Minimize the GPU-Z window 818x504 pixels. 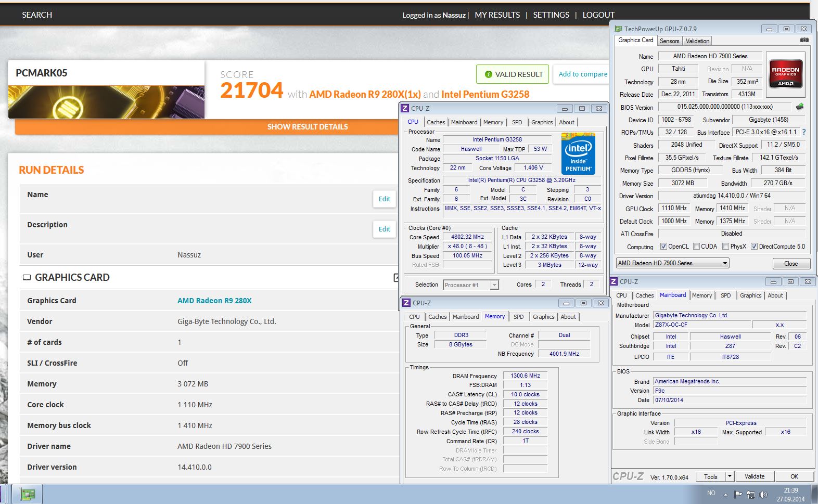coord(769,29)
